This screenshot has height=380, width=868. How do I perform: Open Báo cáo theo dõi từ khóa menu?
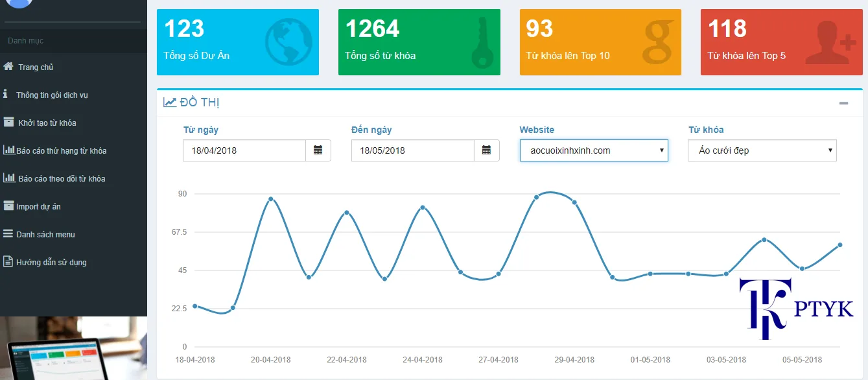[61, 178]
